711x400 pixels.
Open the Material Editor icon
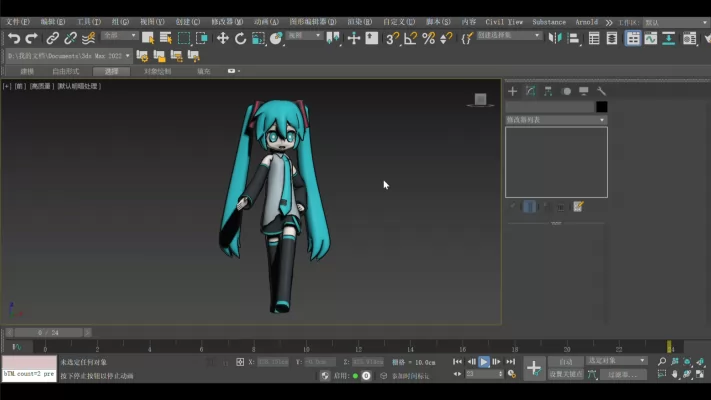click(690, 39)
